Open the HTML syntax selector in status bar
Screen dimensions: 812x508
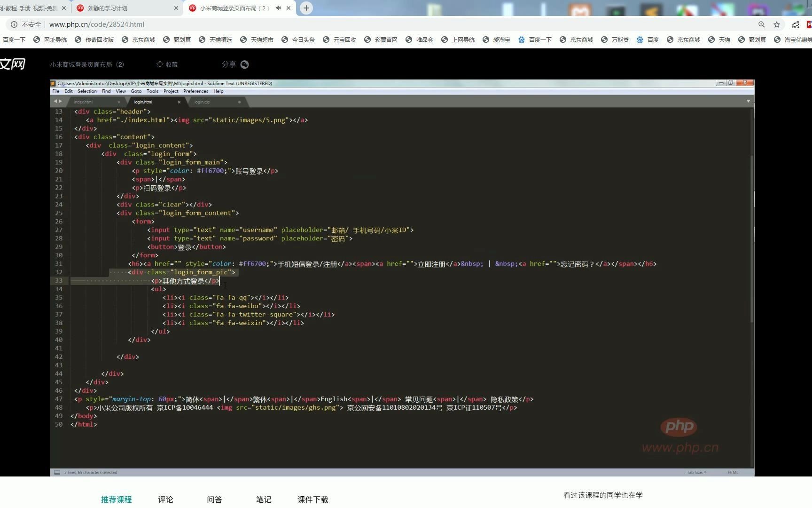733,472
